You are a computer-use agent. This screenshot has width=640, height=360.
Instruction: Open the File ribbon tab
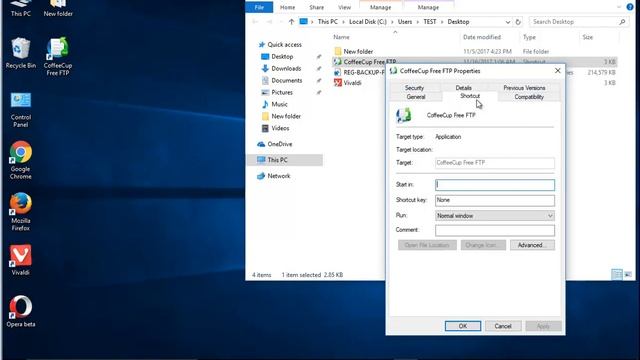click(x=259, y=7)
